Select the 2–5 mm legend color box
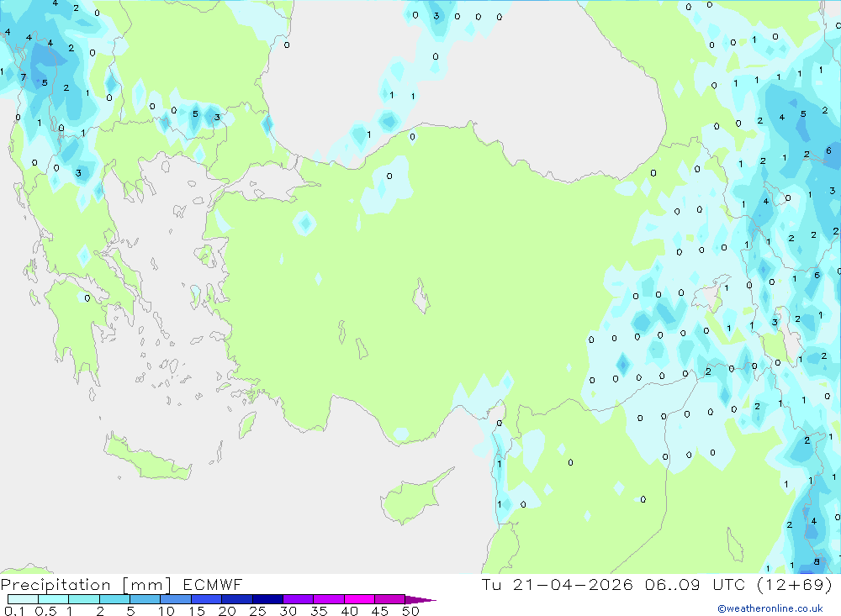The height and width of the screenshot is (616, 841). coord(114,599)
